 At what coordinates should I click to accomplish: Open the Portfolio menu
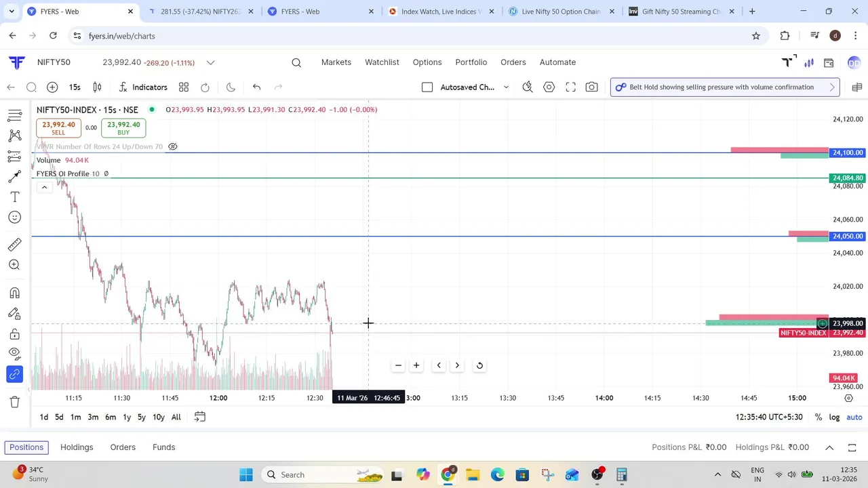471,62
